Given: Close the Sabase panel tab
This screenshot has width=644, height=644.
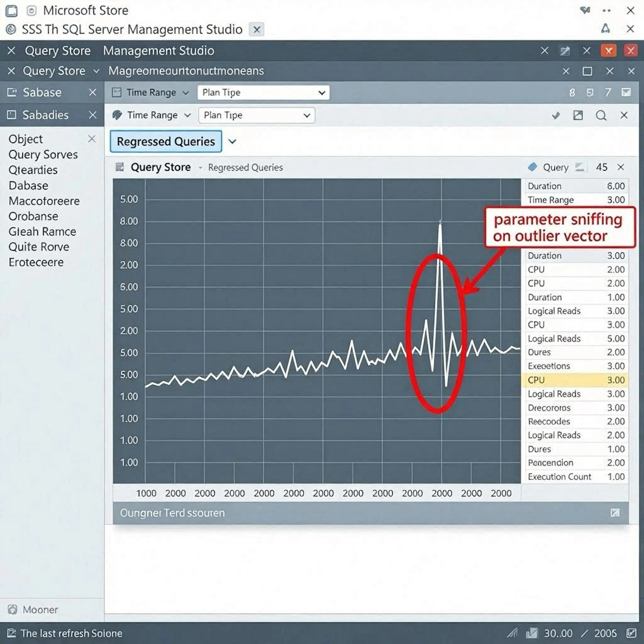Looking at the screenshot, I should click(x=93, y=92).
